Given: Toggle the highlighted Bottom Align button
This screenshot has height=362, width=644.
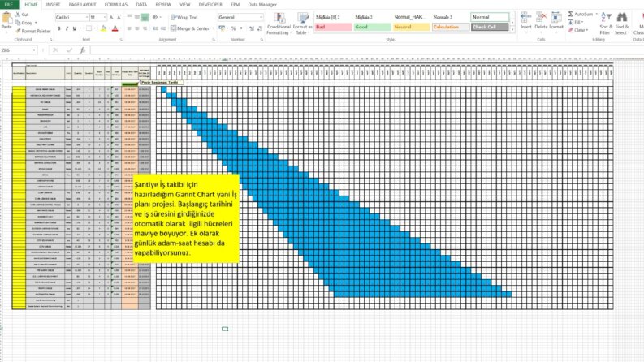Looking at the screenshot, I should click(x=145, y=17).
